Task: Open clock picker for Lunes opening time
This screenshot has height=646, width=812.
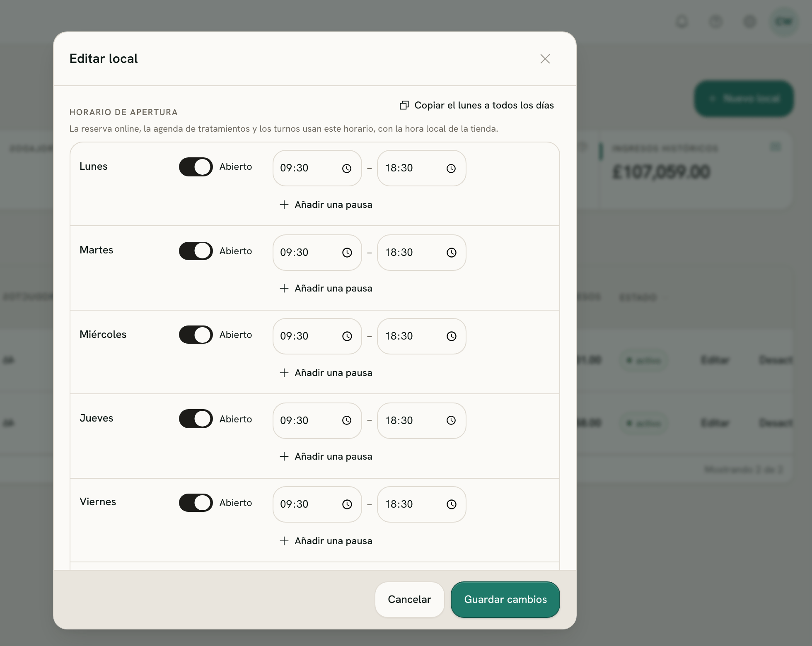Action: point(347,168)
